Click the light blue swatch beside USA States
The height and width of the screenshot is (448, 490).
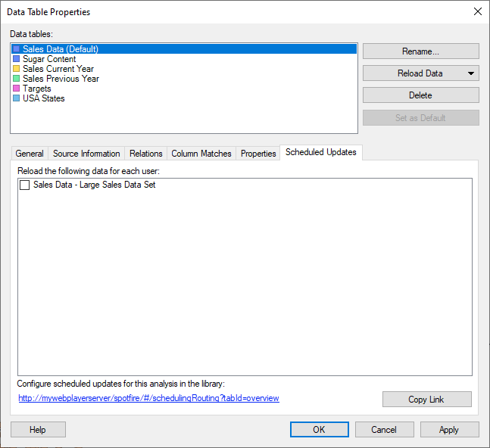click(16, 98)
